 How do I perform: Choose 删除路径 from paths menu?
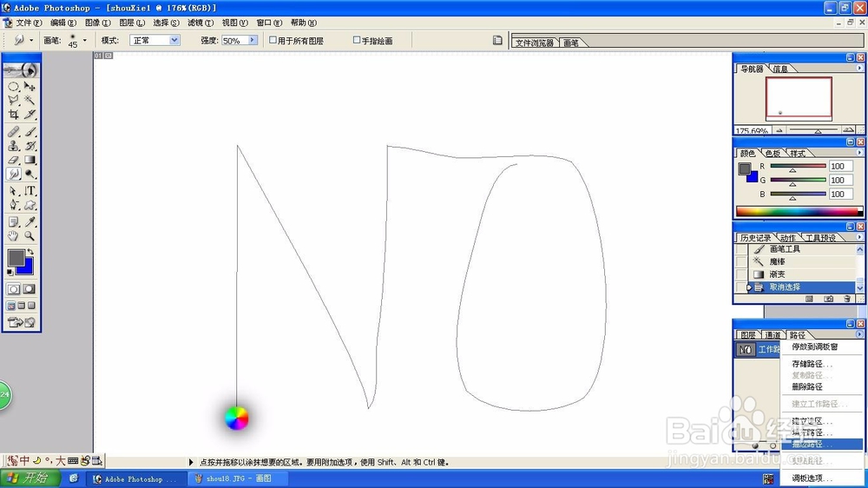click(x=821, y=386)
